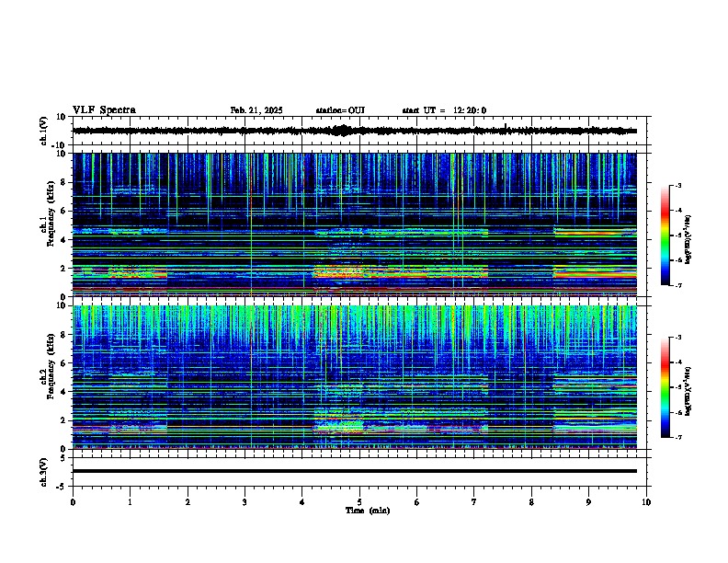Screen dimensions: 728x563
Task: Click time axis tick label "10"
Action: (x=646, y=502)
